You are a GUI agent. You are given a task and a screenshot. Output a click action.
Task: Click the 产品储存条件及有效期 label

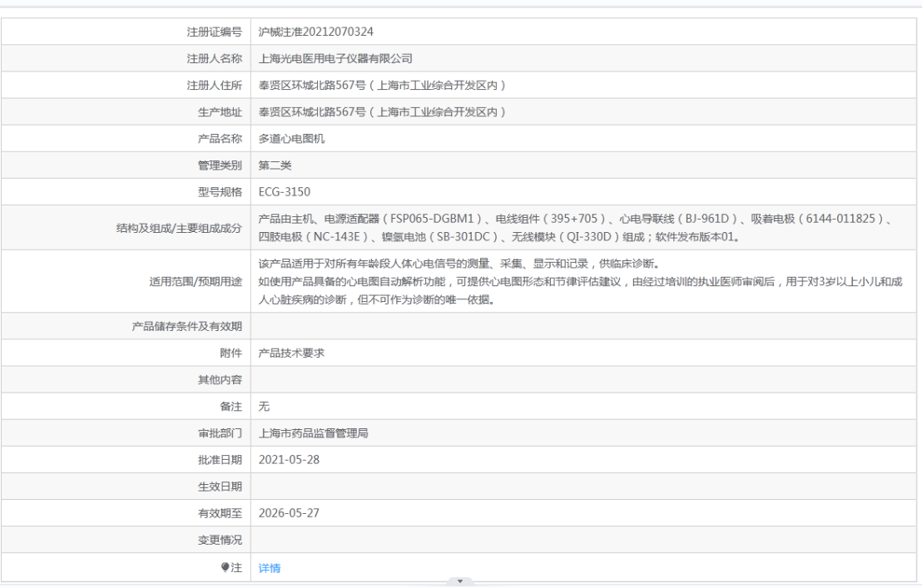click(186, 326)
